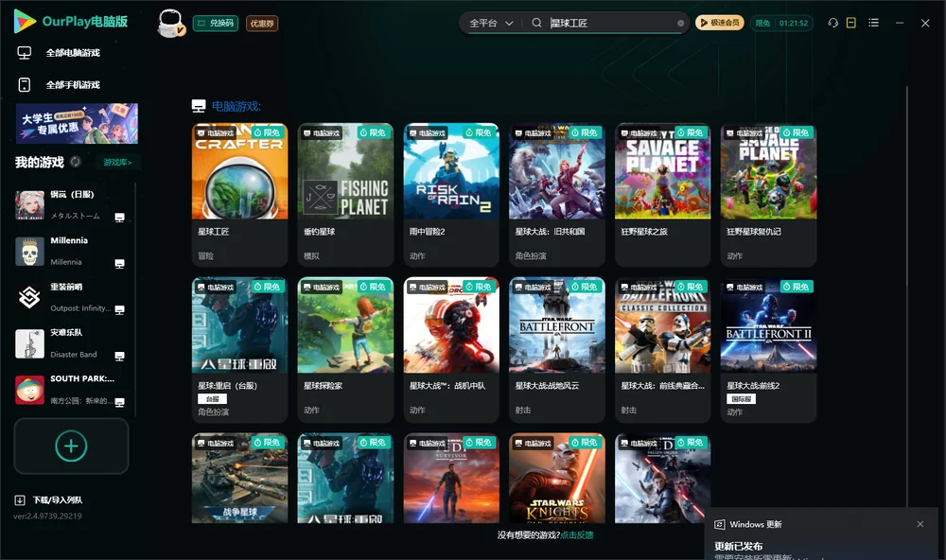Open the 狂野星球之旅 game card
The width and height of the screenshot is (946, 560).
coord(662,194)
